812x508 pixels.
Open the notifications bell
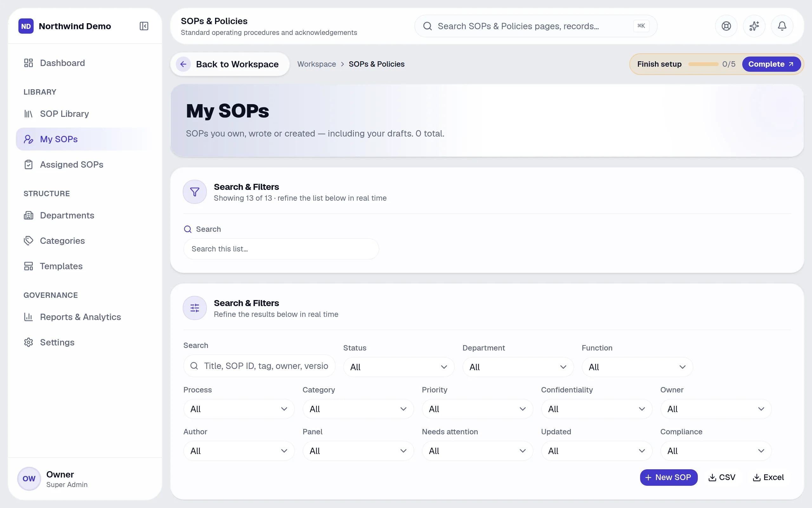coord(782,26)
